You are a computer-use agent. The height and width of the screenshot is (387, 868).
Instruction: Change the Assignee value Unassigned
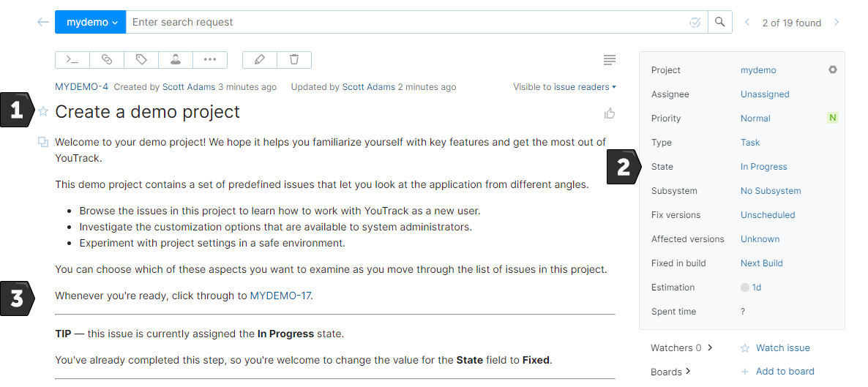click(765, 94)
